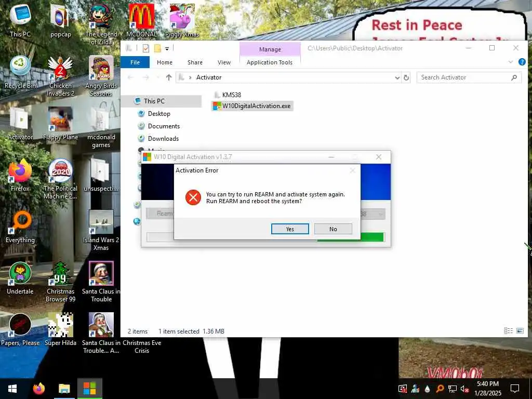This screenshot has height=399, width=532.
Task: Click the Properties quick access icon
Action: (146, 48)
